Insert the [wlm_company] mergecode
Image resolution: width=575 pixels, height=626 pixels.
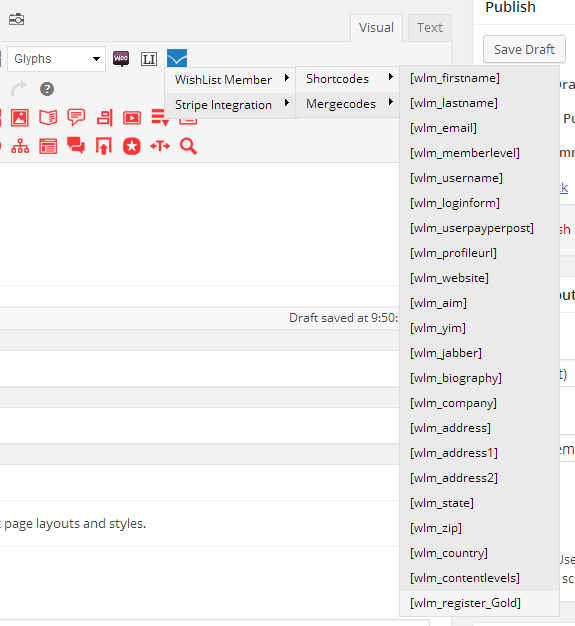(x=479, y=403)
